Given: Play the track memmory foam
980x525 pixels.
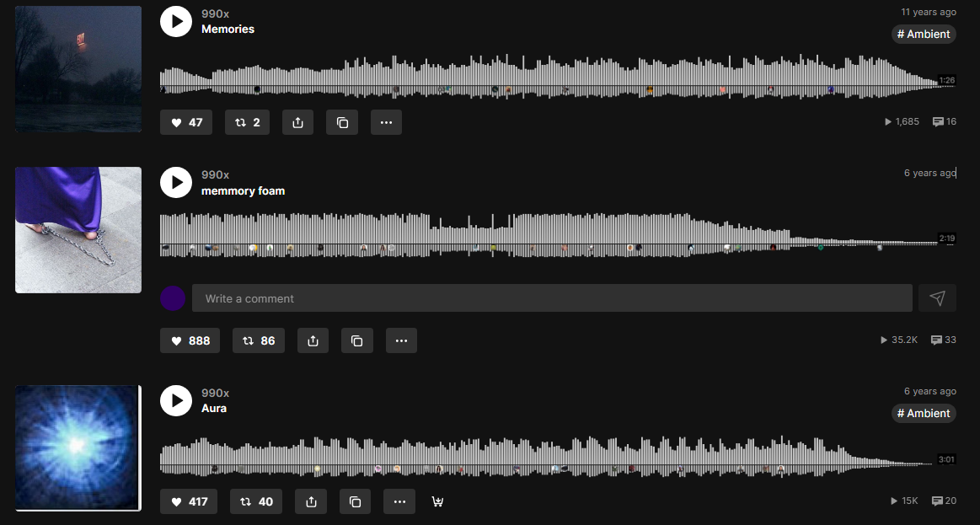Looking at the screenshot, I should (x=176, y=182).
